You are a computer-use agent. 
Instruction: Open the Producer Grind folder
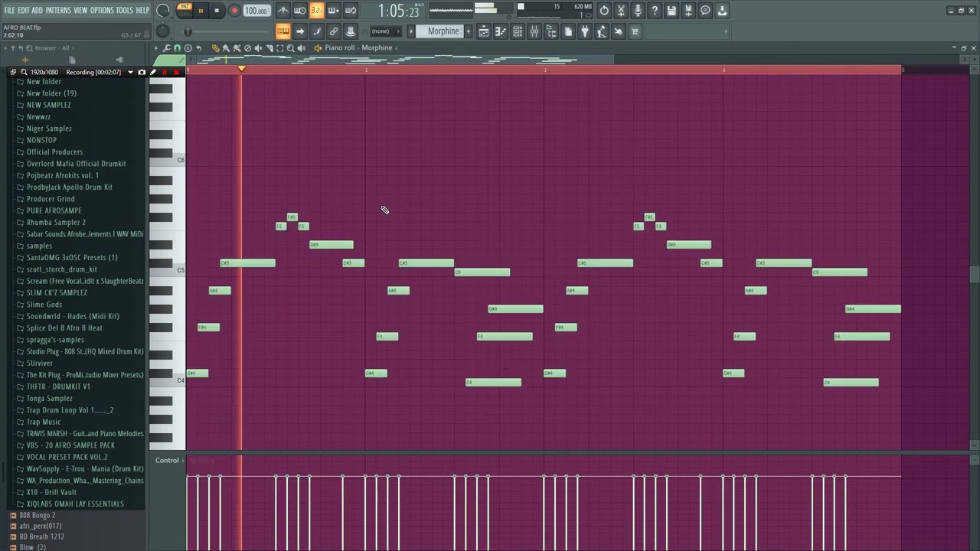point(51,199)
